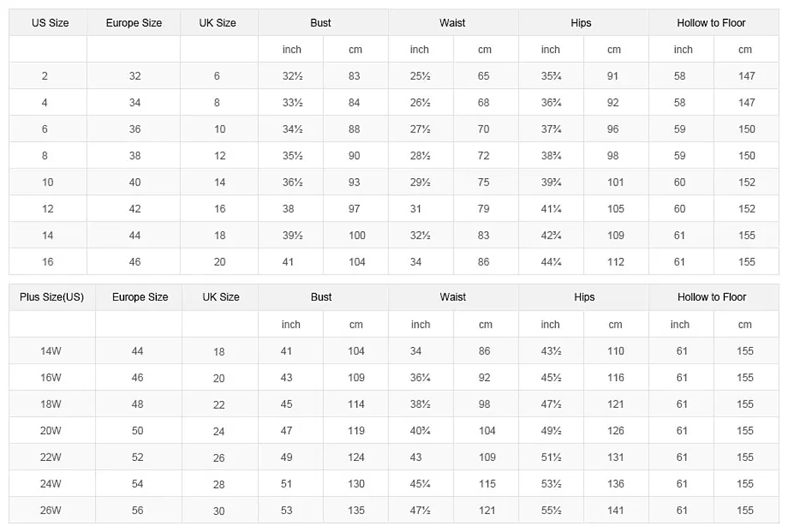Click the 32½ inch bust cell

point(293,76)
